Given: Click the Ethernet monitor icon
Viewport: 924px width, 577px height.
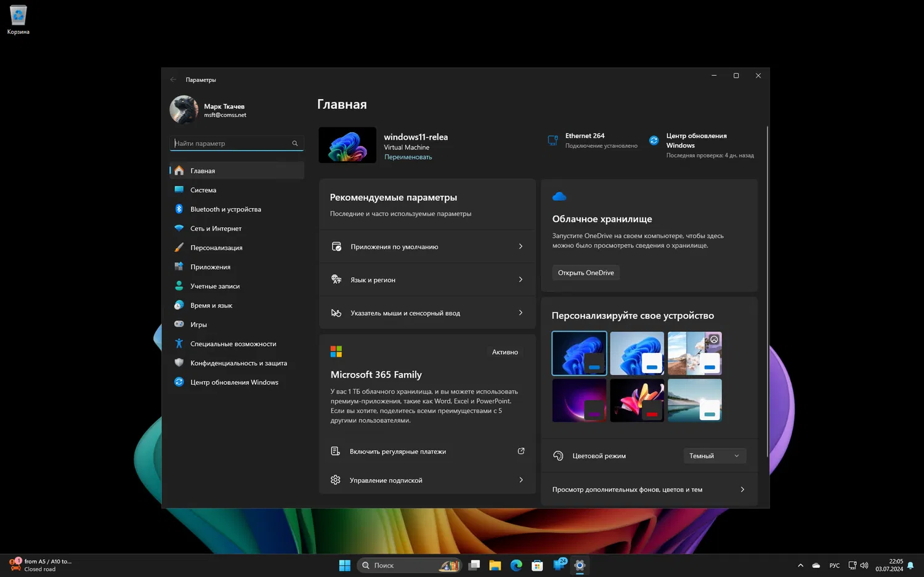Looking at the screenshot, I should (x=553, y=140).
